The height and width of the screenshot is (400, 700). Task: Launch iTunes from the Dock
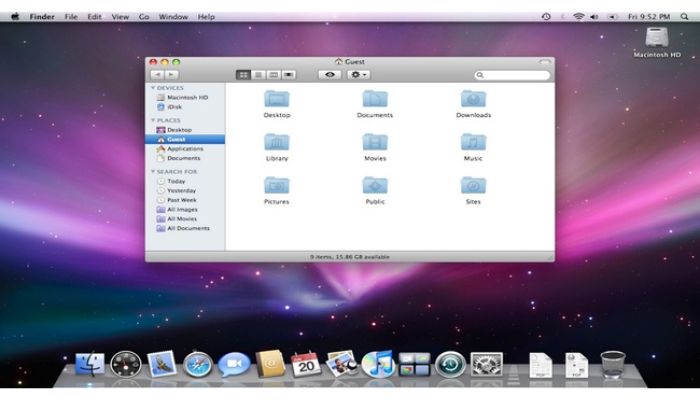click(378, 364)
